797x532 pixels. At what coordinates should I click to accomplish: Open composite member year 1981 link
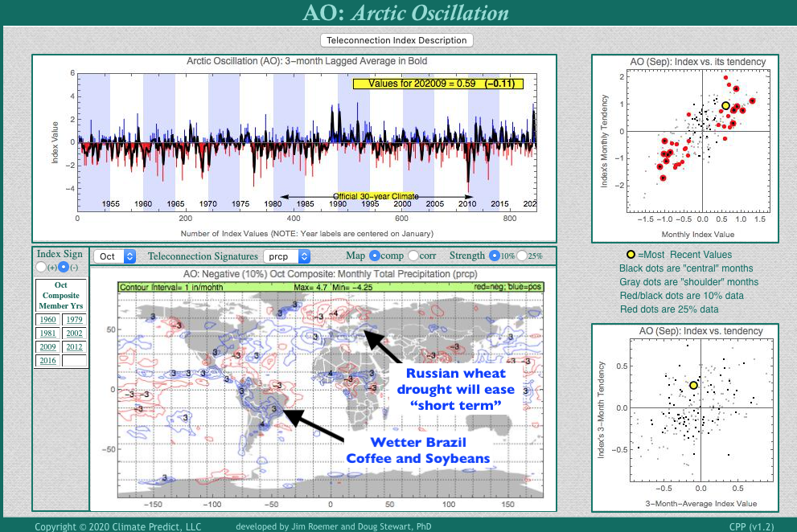click(x=47, y=334)
